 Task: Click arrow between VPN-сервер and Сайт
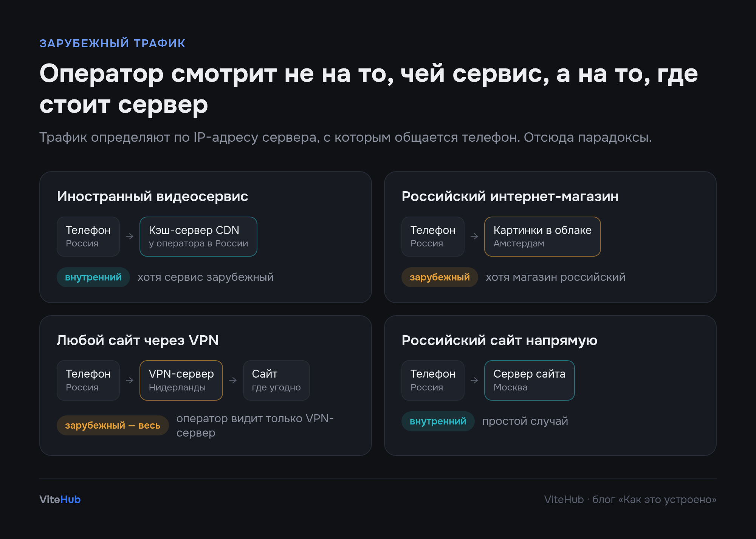[233, 380]
